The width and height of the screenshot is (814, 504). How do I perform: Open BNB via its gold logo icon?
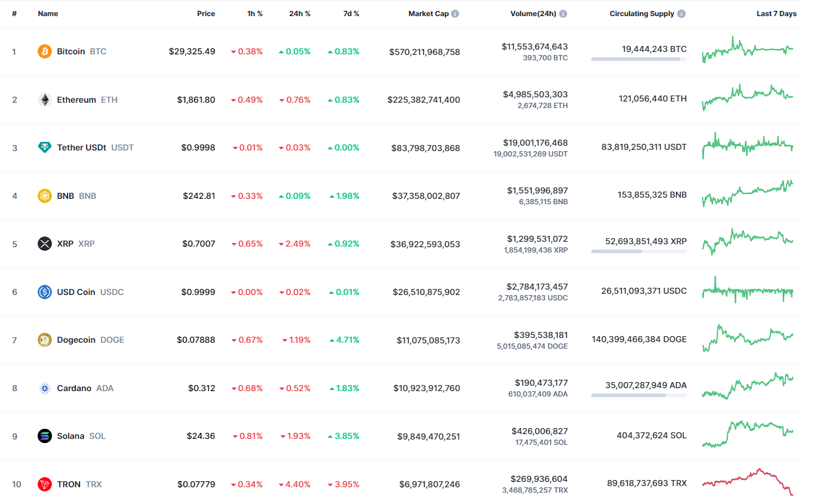pyautogui.click(x=45, y=195)
